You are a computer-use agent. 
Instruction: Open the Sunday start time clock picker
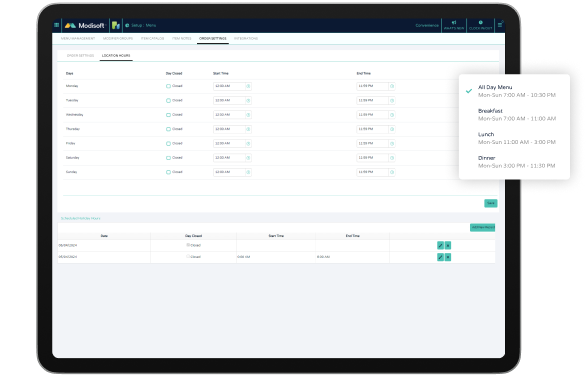tap(248, 172)
